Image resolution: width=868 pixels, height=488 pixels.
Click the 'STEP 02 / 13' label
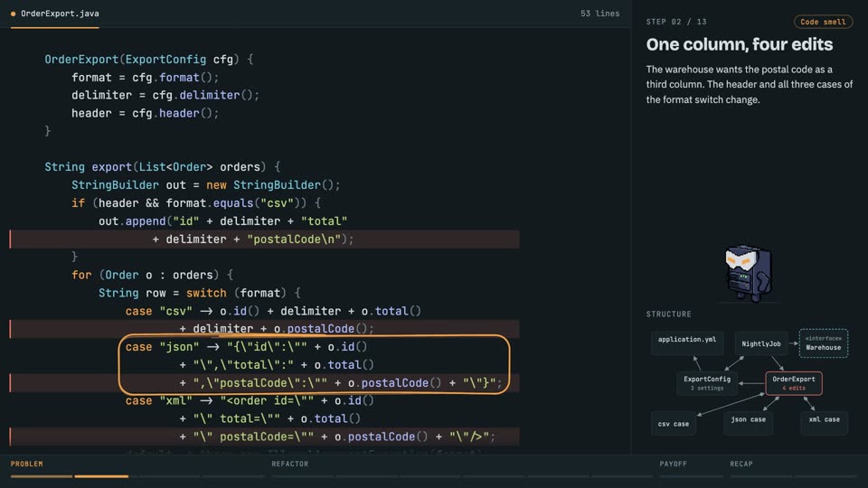pyautogui.click(x=676, y=22)
